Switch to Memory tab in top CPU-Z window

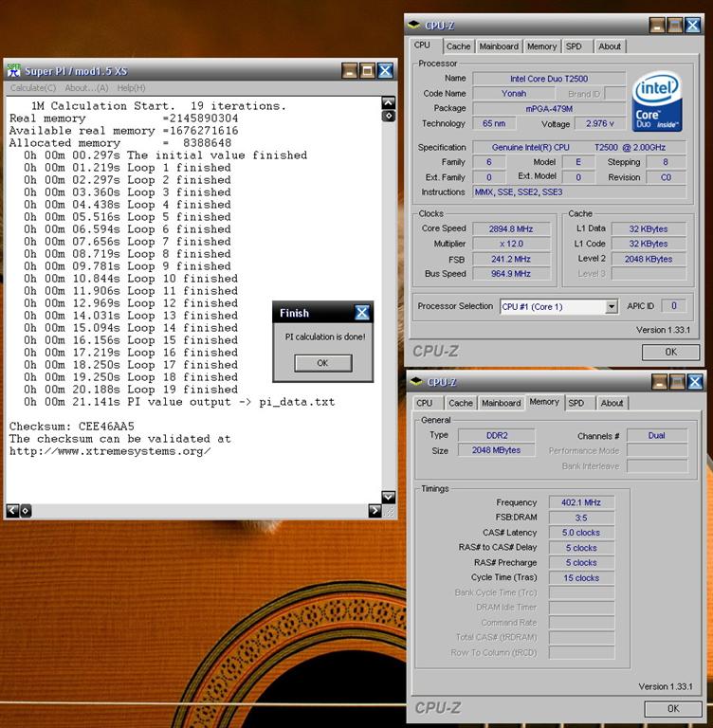(x=541, y=46)
